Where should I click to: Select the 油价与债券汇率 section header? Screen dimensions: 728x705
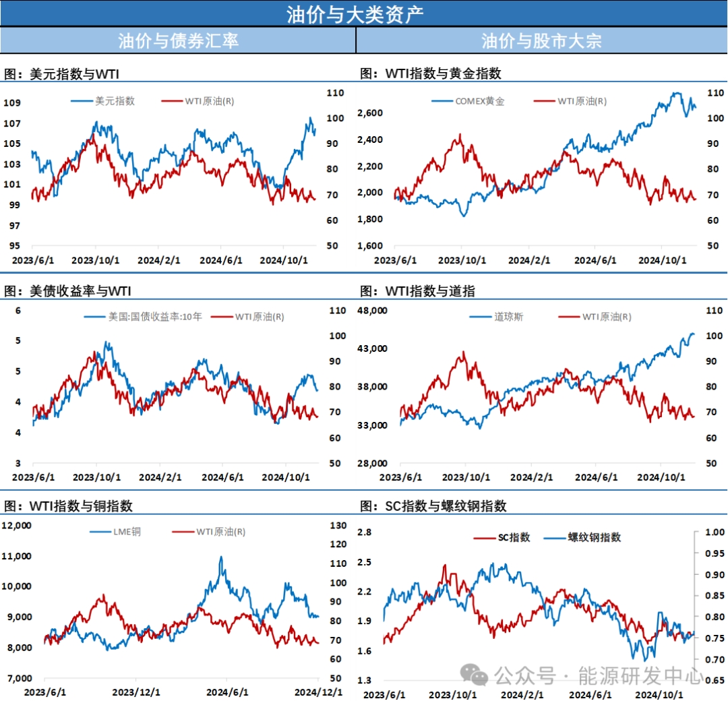pyautogui.click(x=178, y=40)
